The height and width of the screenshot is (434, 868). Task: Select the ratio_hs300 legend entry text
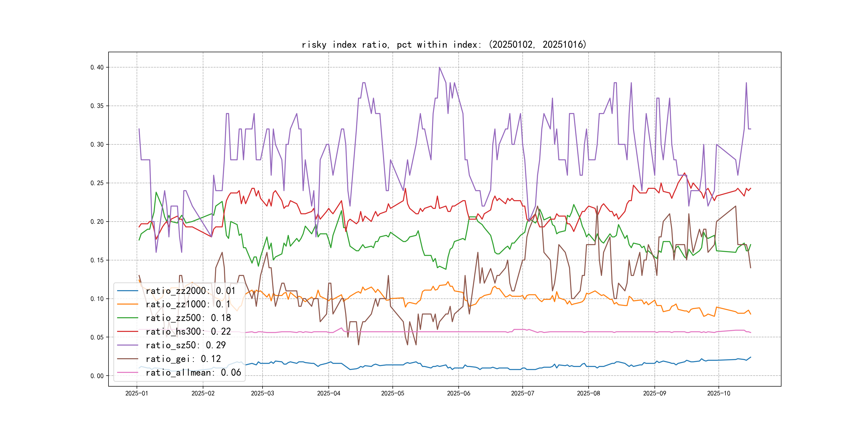(188, 332)
